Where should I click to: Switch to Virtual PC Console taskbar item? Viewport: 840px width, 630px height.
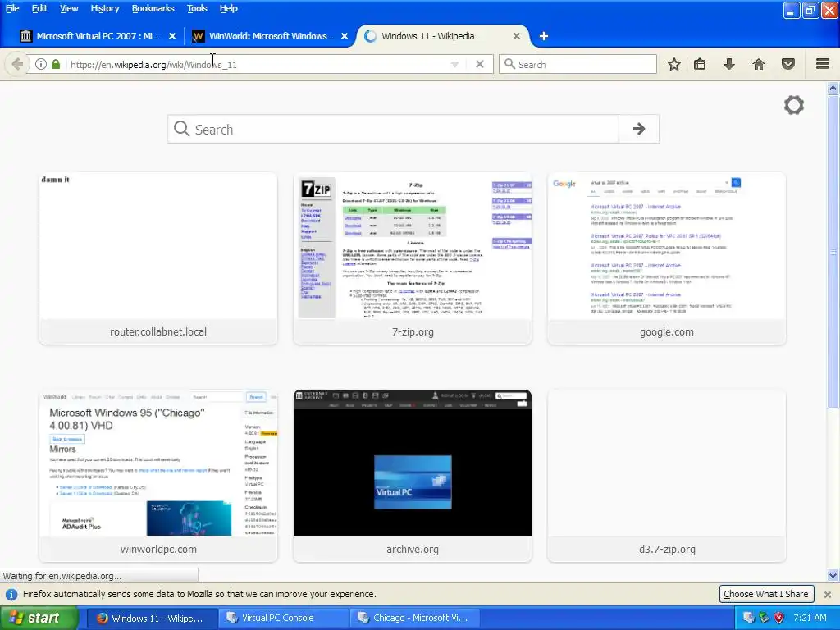(x=283, y=618)
